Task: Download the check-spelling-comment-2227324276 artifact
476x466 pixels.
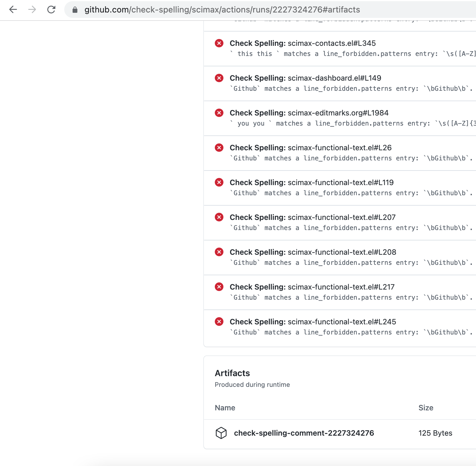Action: point(304,433)
